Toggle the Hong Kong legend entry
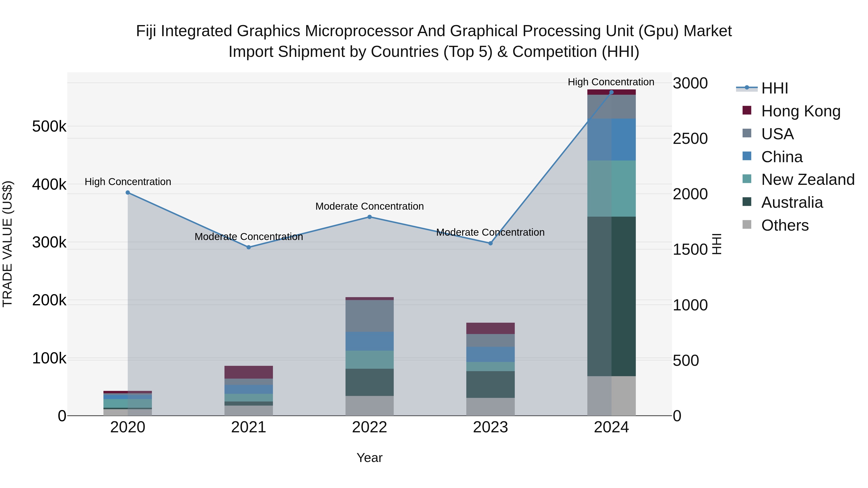The width and height of the screenshot is (868, 488). click(792, 111)
